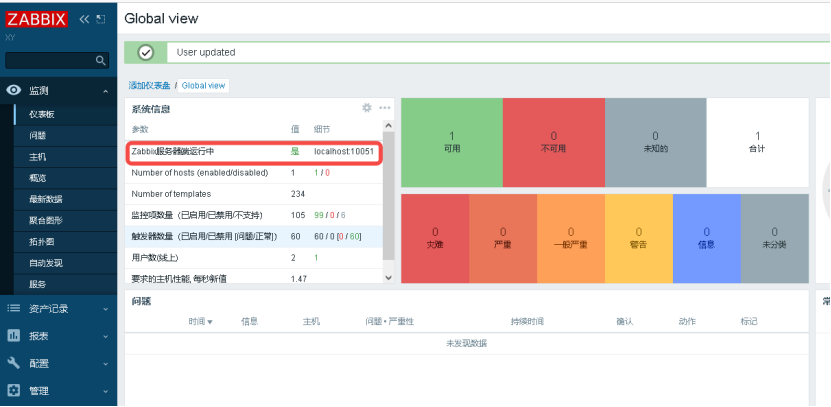Open 服务 in the sidebar

pyautogui.click(x=38, y=284)
